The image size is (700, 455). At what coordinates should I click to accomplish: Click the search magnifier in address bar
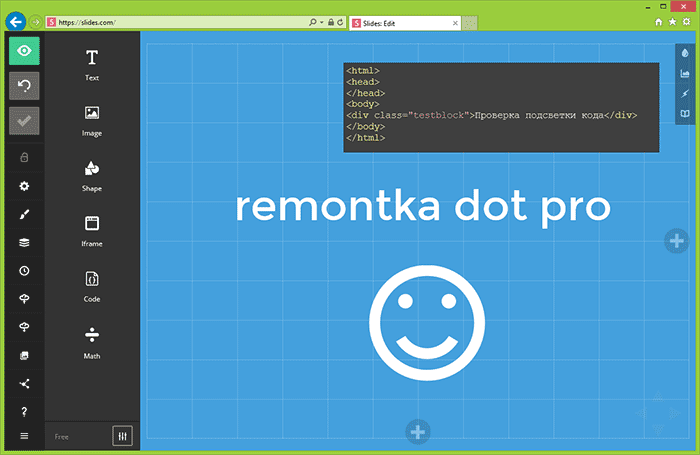(312, 22)
